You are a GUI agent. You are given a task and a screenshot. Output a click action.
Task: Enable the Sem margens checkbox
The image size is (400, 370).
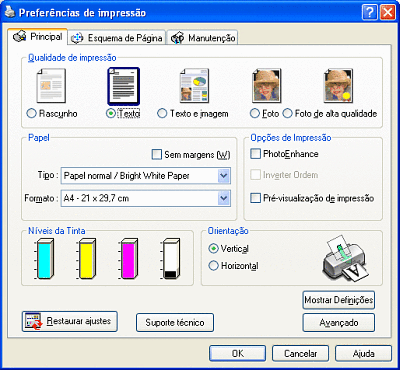click(x=156, y=155)
